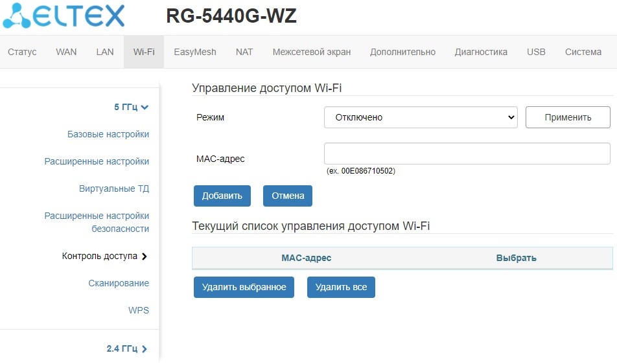This screenshot has width=617, height=364.
Task: Go to Сканирование page
Action: coord(119,283)
